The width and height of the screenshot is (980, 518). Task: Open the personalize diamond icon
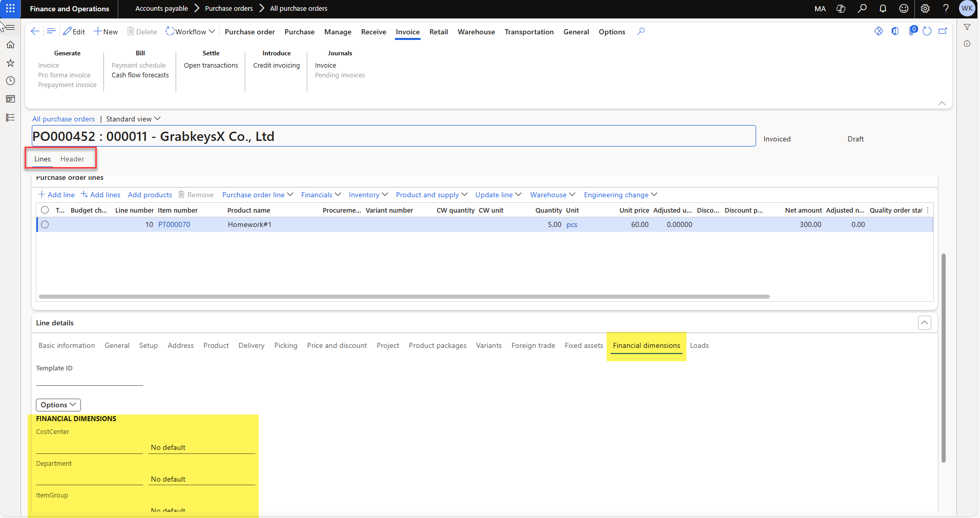tap(879, 31)
